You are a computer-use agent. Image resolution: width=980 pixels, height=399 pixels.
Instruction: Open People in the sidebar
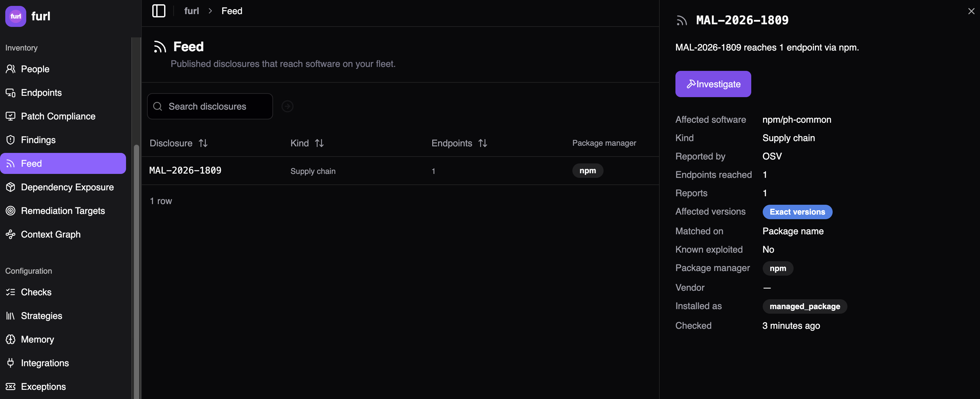[x=63, y=69]
